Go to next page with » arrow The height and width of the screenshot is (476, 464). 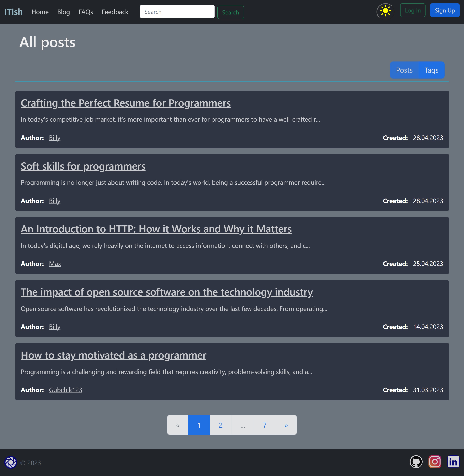(286, 425)
